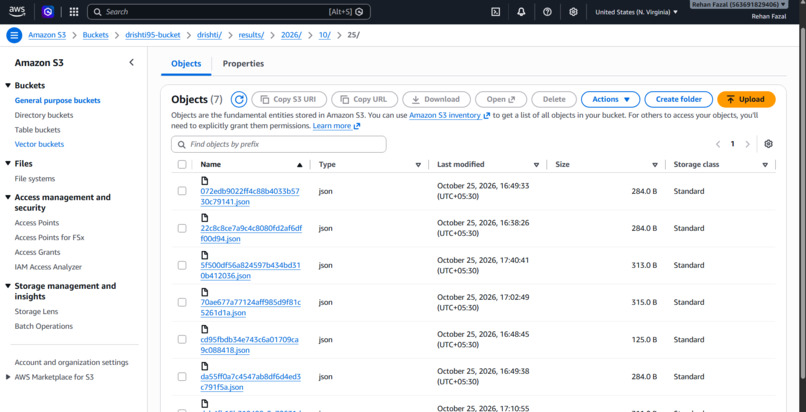Screen dimensions: 806x412
Task: Click the Create folder button
Action: pos(679,99)
